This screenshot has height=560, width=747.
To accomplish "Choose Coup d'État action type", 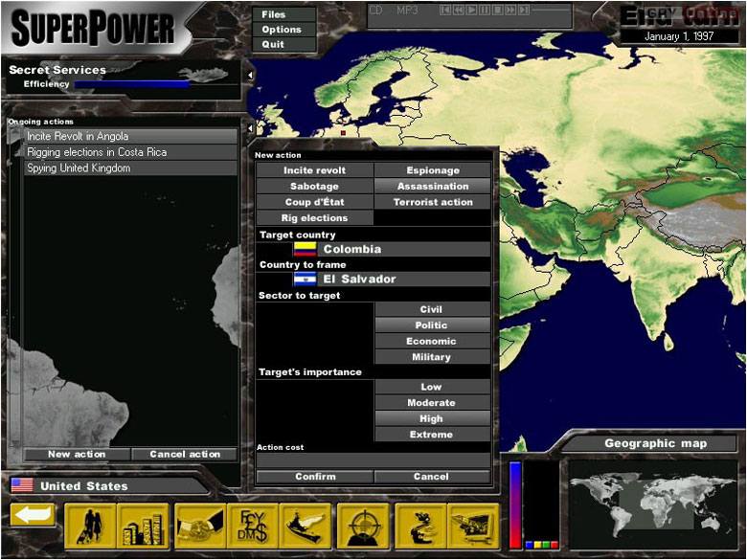I will (314, 202).
